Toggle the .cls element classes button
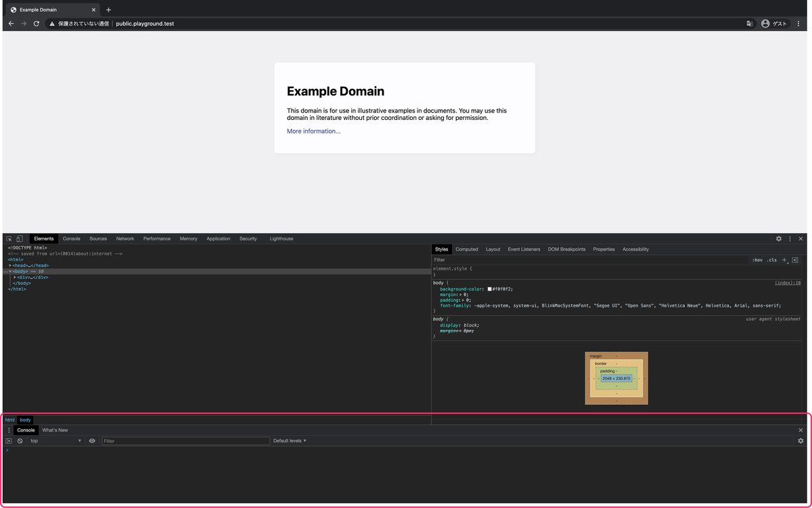 [x=771, y=260]
